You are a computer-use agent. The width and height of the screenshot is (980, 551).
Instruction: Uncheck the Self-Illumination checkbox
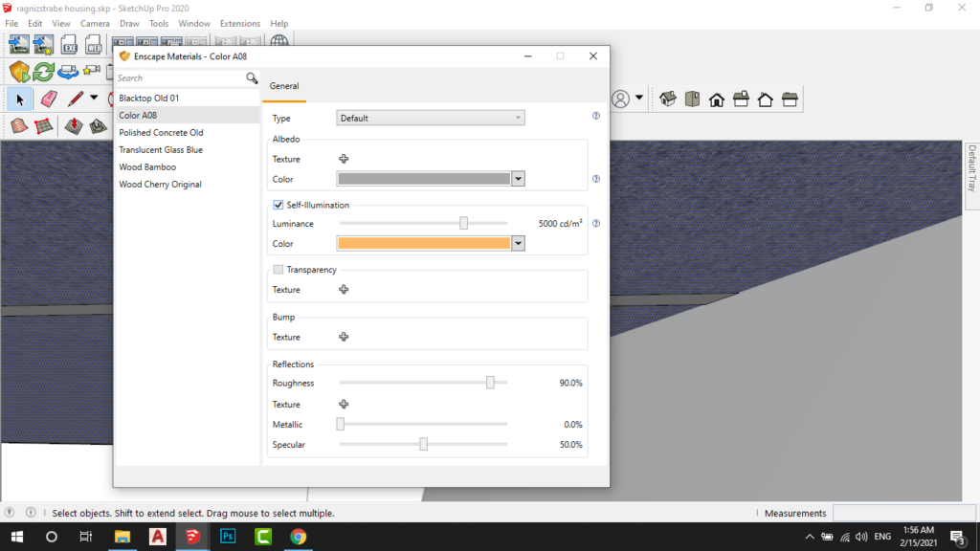pos(278,205)
